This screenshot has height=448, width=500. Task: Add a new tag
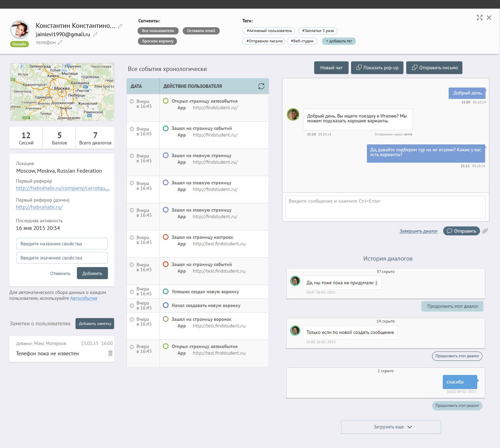[x=339, y=41]
